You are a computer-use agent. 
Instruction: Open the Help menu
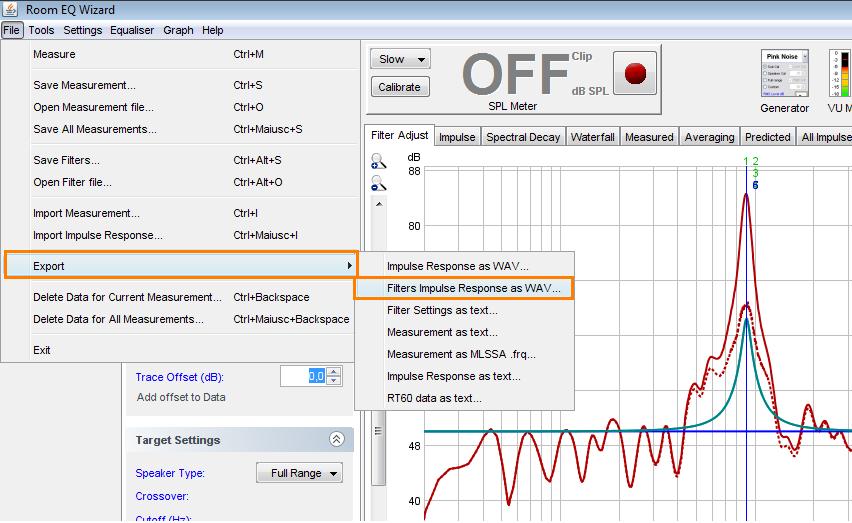[212, 30]
